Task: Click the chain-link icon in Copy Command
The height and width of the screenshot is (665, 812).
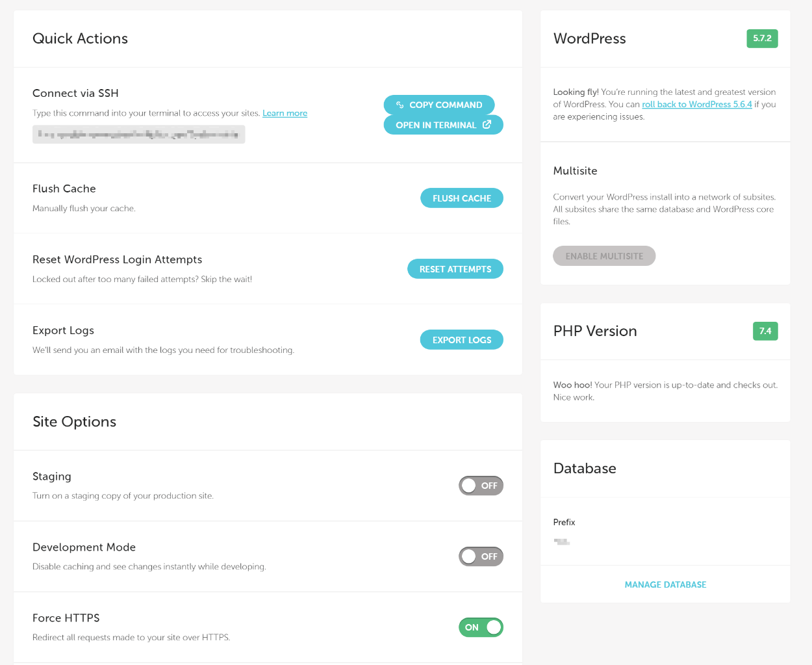Action: (x=400, y=105)
